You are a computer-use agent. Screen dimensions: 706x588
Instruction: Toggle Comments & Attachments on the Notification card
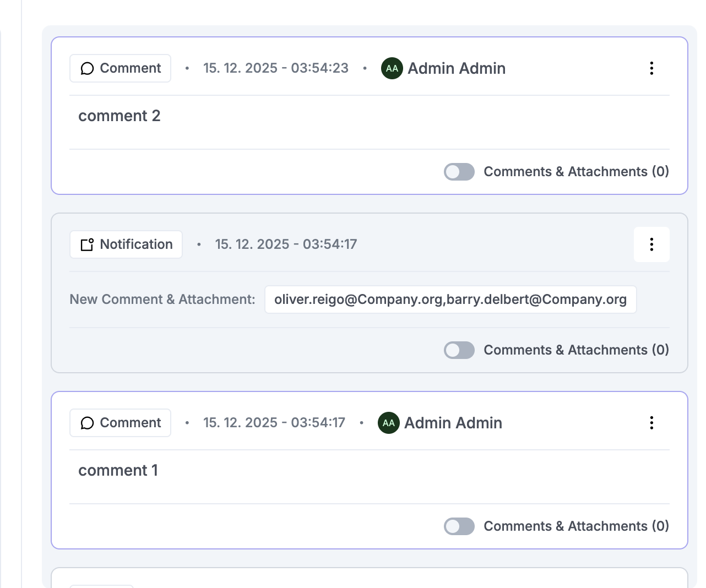[x=459, y=350]
